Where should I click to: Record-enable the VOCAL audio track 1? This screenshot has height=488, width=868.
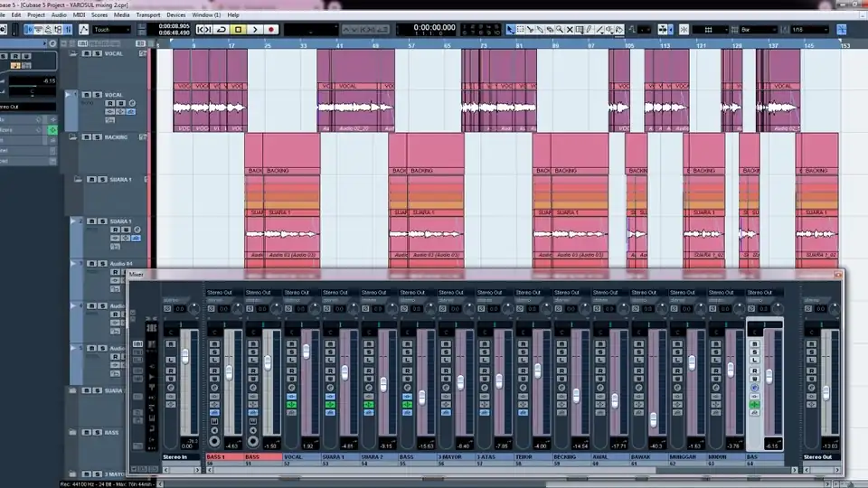110,103
